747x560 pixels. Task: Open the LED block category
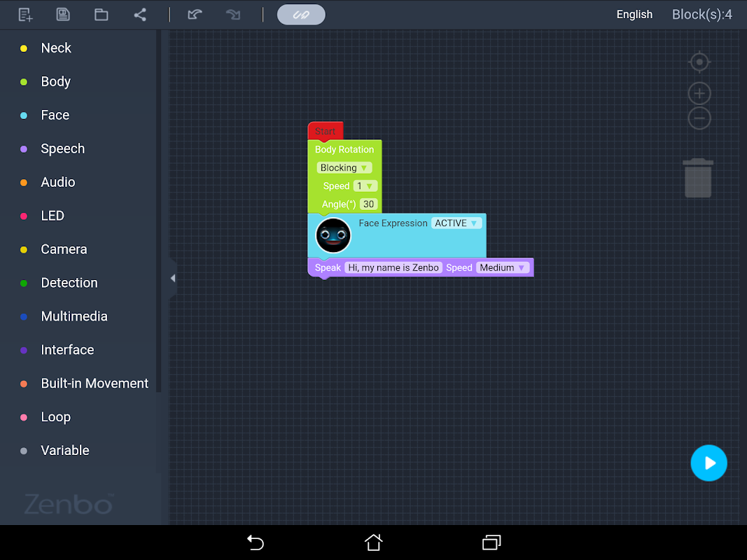[x=53, y=216]
